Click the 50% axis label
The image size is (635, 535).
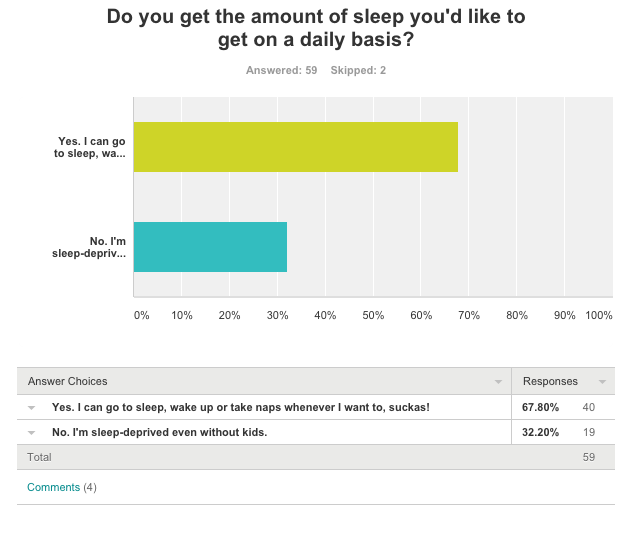click(373, 315)
